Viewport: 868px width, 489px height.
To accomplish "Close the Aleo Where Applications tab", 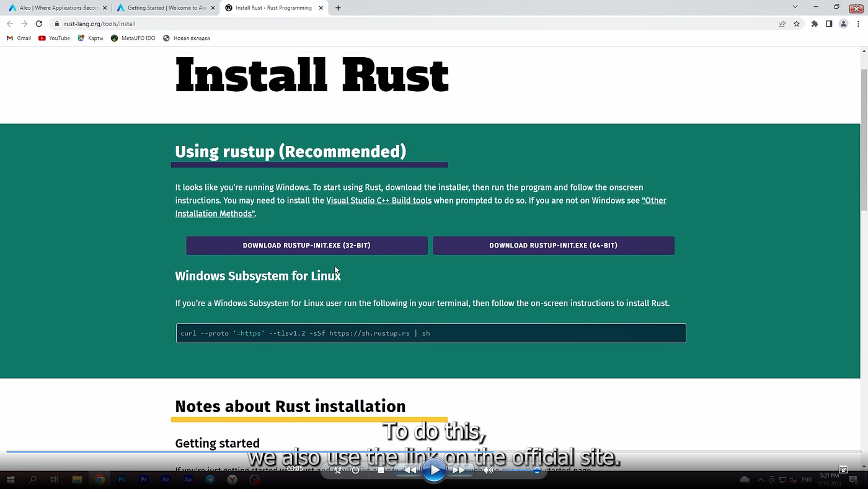I will [104, 8].
